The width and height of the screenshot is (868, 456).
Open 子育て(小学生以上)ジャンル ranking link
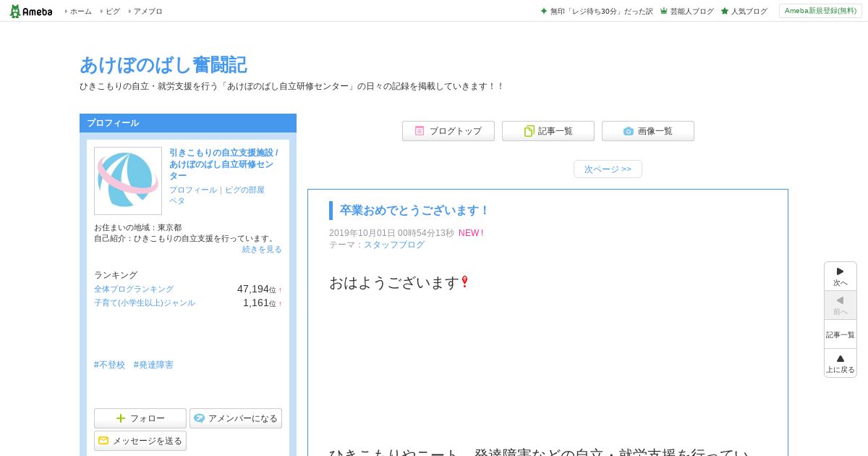[145, 303]
